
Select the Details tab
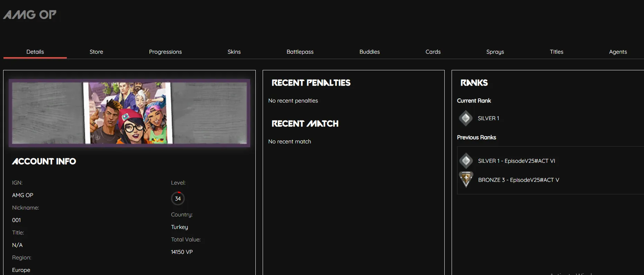click(35, 52)
